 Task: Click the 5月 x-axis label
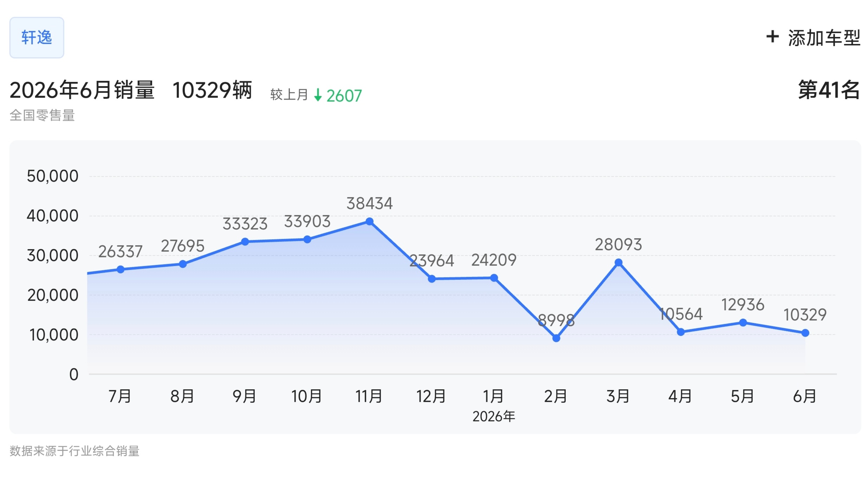pos(743,396)
